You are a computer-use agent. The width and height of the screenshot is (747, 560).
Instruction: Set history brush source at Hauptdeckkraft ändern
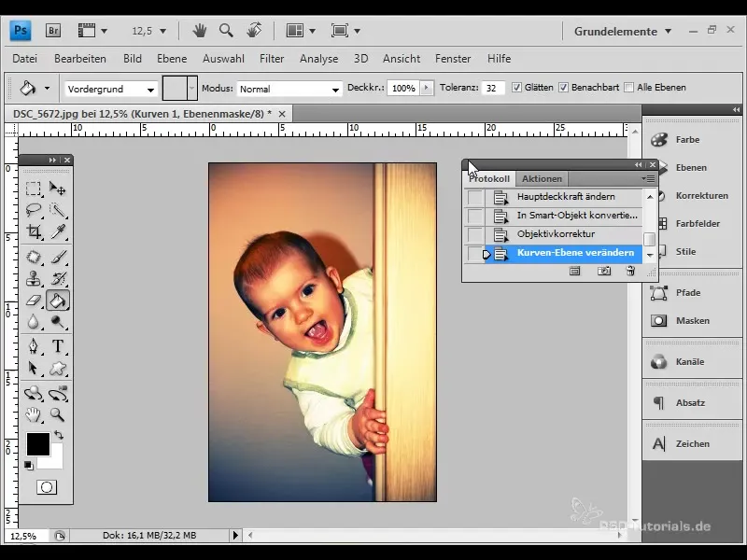coord(475,197)
